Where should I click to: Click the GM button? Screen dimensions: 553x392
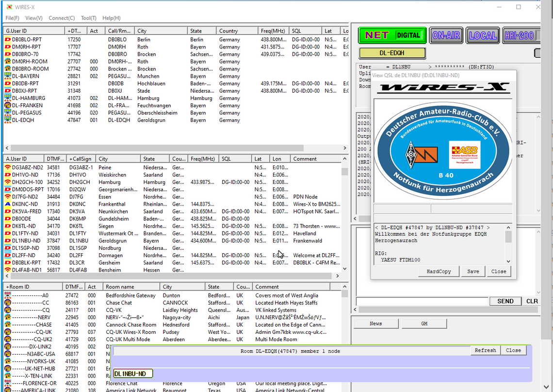(424, 324)
